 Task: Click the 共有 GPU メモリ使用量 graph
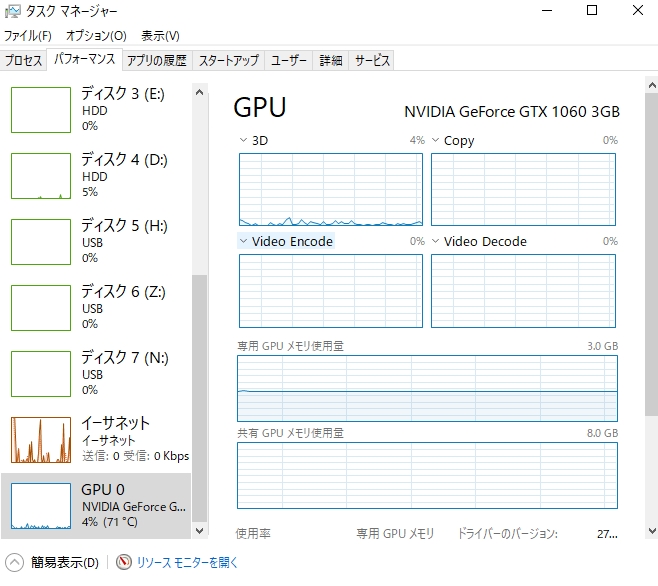click(427, 475)
